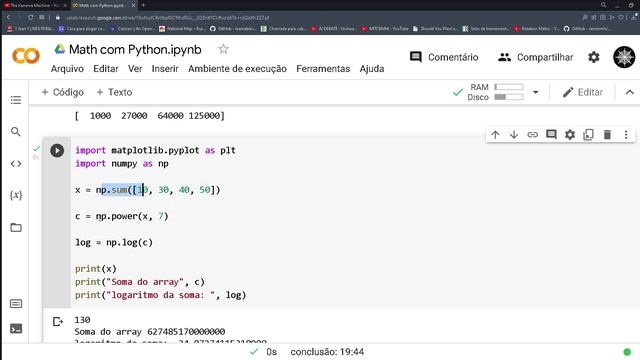
Task: Open the user account avatar
Action: pyautogui.click(x=624, y=57)
